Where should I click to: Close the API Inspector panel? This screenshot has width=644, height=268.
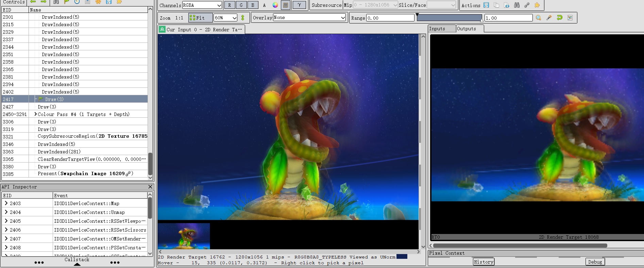coord(150,187)
